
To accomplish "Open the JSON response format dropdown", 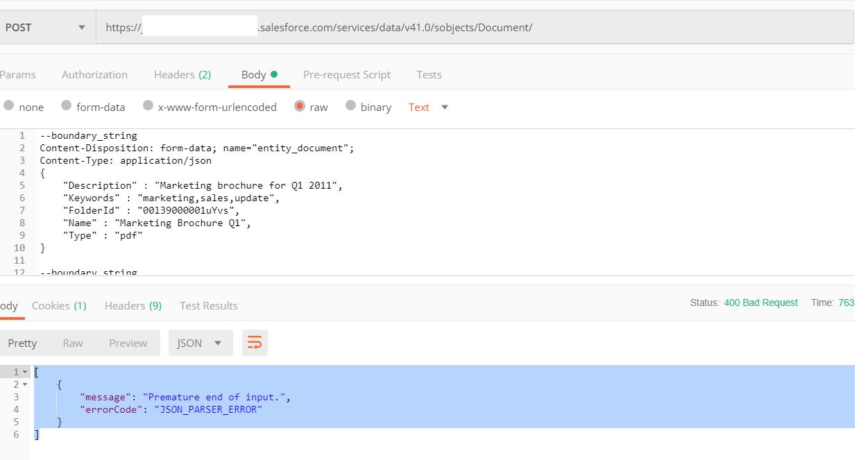I will [200, 343].
